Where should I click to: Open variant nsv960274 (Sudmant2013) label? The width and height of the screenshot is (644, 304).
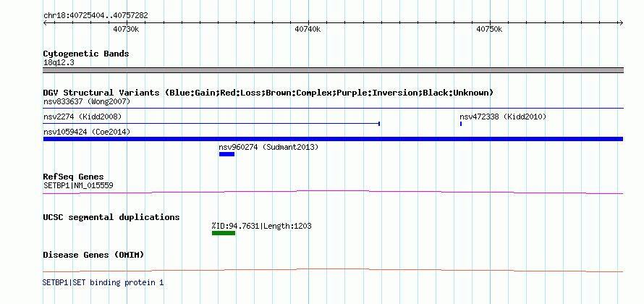click(268, 147)
